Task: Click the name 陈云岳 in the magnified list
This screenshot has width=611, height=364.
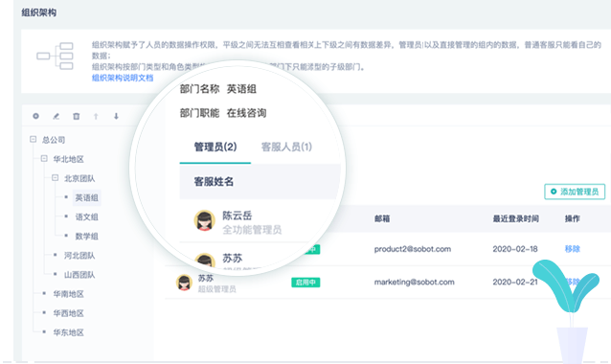Action: pyautogui.click(x=238, y=216)
